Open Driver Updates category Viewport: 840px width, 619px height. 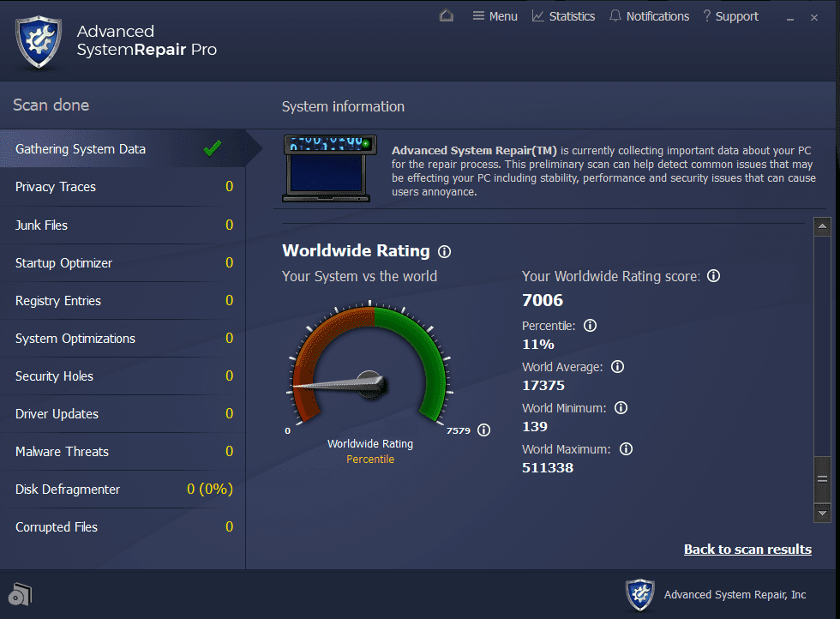point(123,414)
